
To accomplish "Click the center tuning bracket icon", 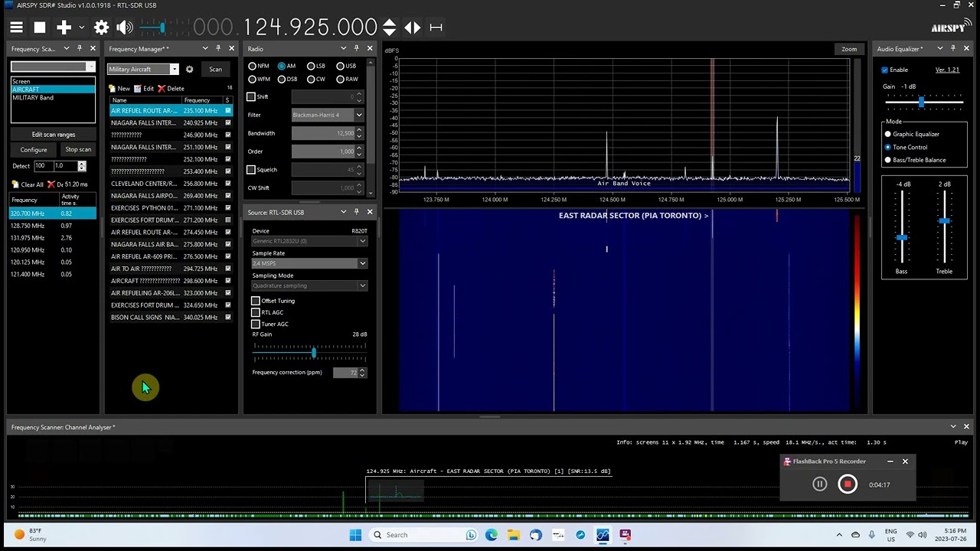I will [436, 28].
